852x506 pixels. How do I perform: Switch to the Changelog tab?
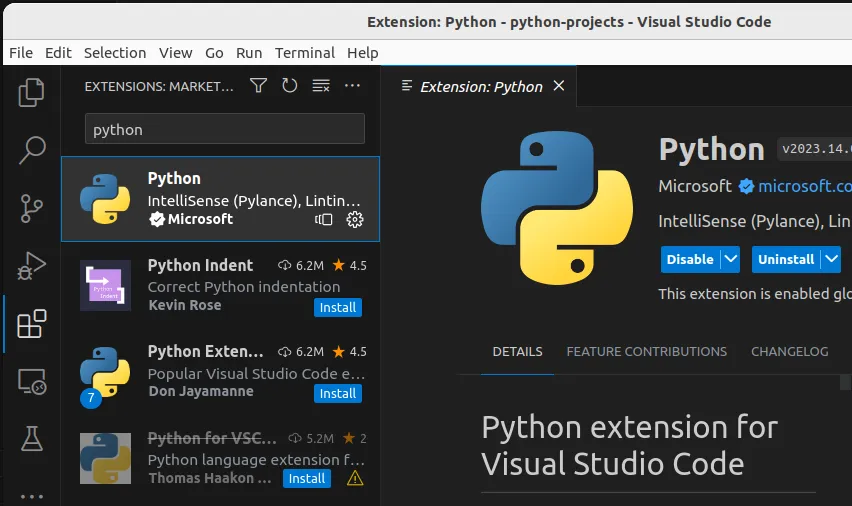click(x=789, y=352)
